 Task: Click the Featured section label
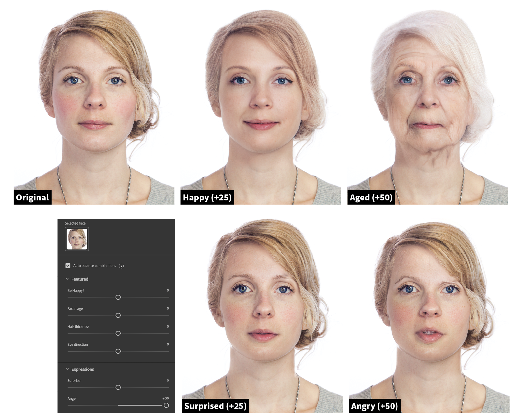[x=80, y=279]
